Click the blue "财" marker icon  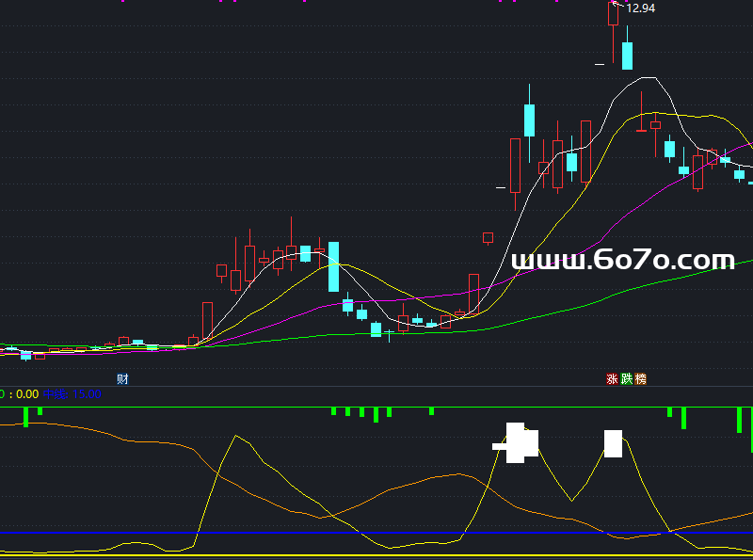click(122, 379)
